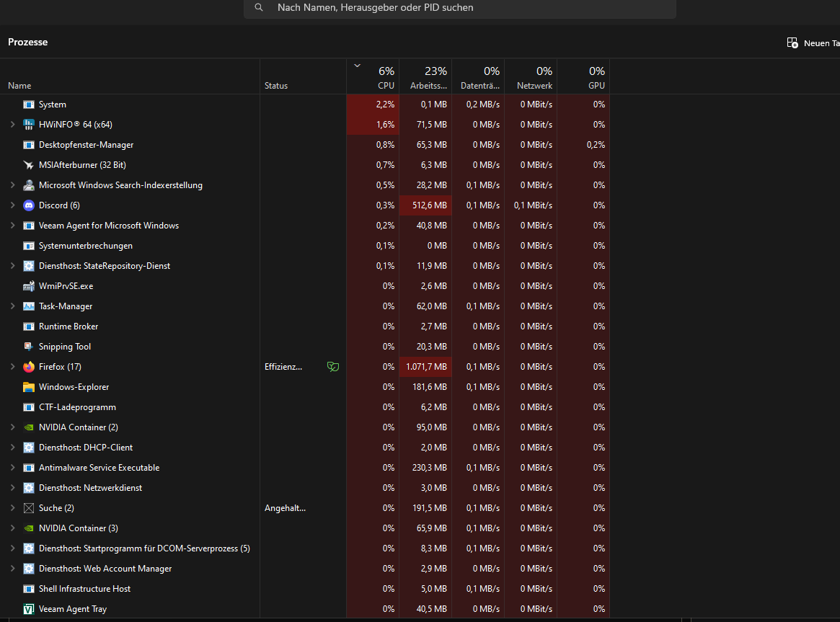Select the Snipping Tool row name
This screenshot has width=840, height=622.
point(65,347)
